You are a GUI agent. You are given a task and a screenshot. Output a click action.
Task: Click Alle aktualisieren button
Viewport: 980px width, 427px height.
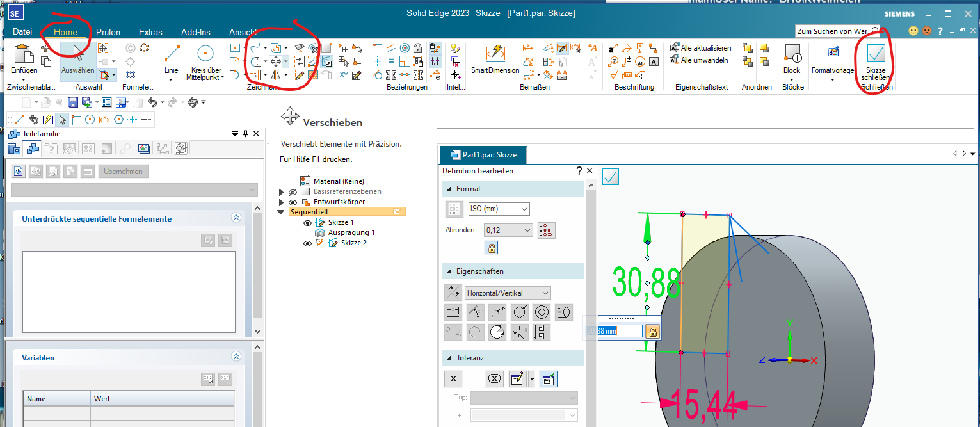tap(700, 48)
